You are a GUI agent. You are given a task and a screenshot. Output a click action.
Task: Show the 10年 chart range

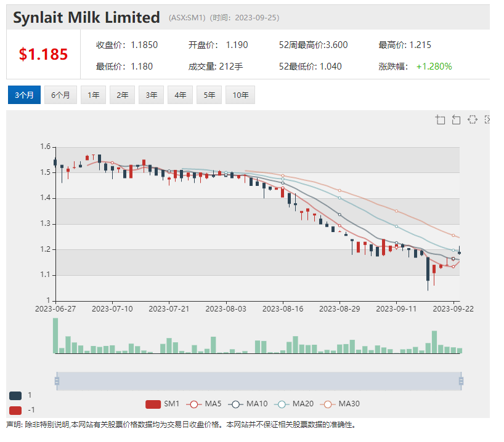pos(240,95)
